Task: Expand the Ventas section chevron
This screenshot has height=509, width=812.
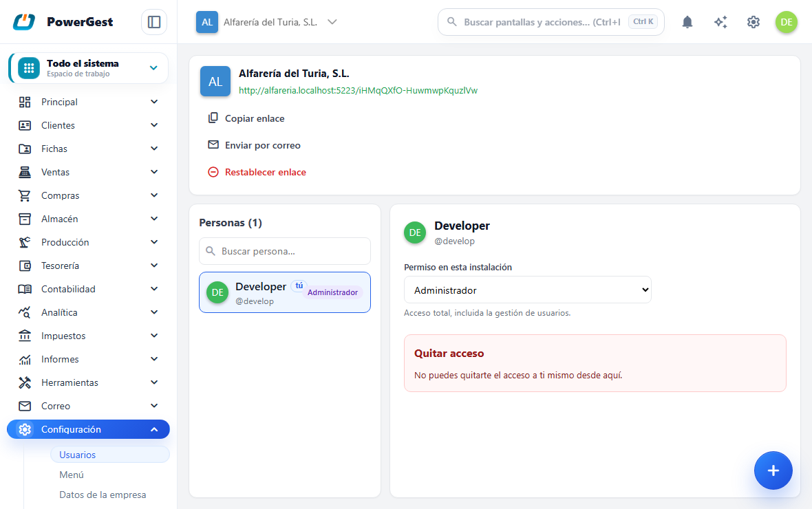Action: pos(154,172)
